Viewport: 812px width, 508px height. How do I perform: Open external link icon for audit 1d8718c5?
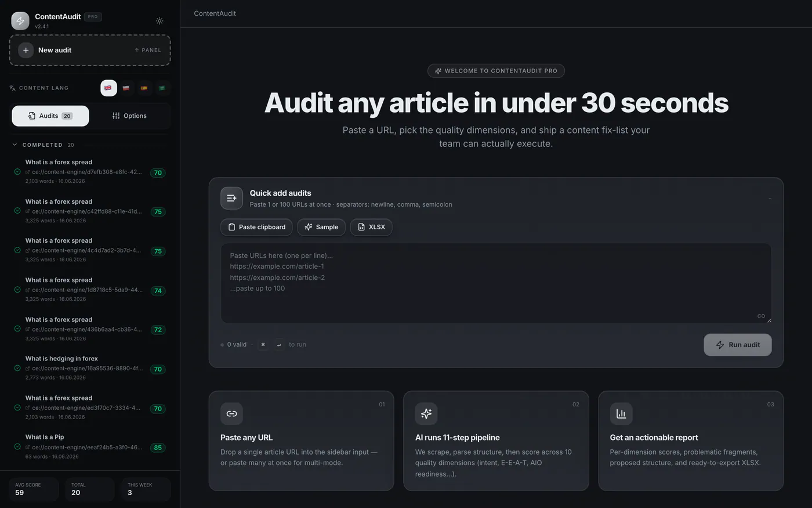pos(28,290)
